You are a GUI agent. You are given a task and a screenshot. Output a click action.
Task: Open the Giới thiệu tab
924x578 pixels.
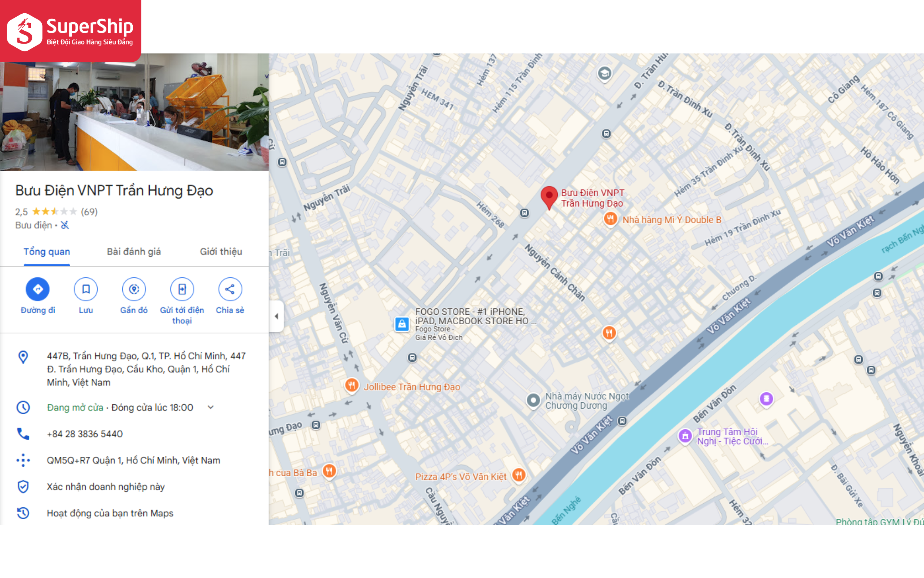click(221, 251)
